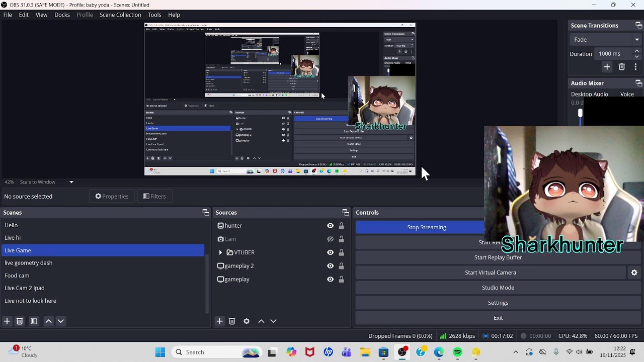The image size is (644, 362).
Task: Open the Help menu
Action: [x=174, y=15]
